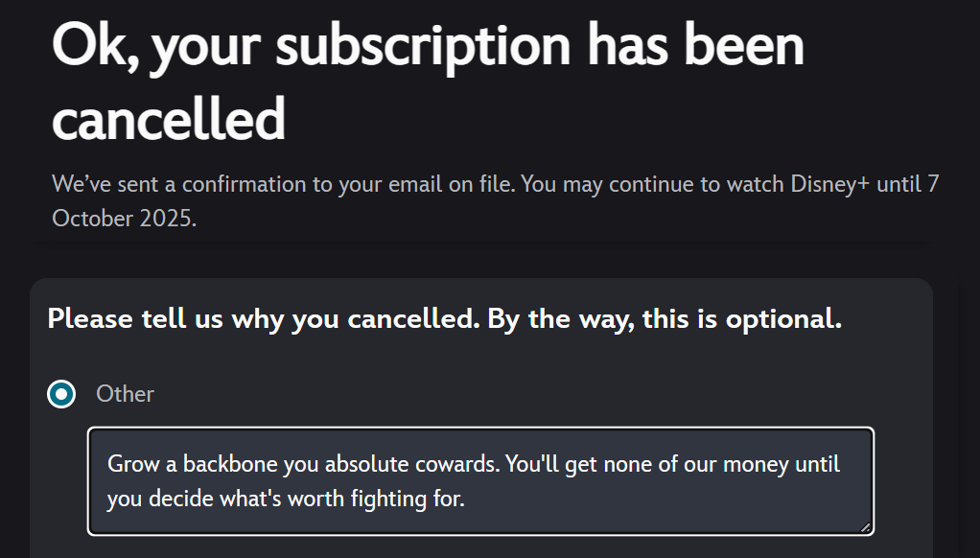The image size is (980, 558).
Task: Click the "Other" option label
Action: pos(125,394)
